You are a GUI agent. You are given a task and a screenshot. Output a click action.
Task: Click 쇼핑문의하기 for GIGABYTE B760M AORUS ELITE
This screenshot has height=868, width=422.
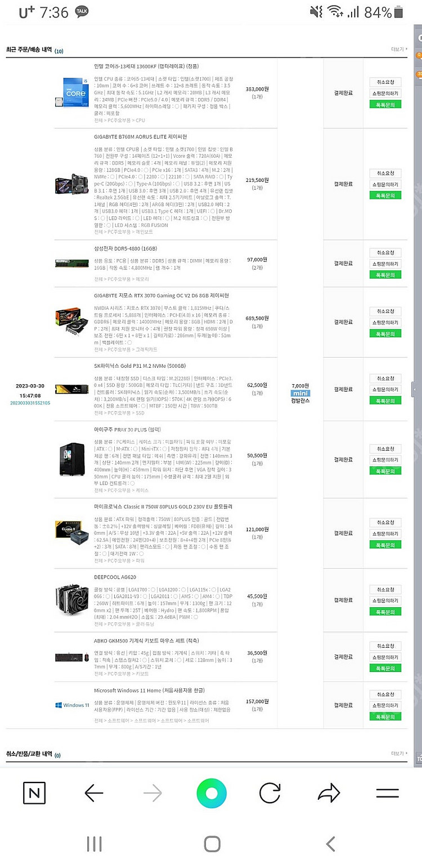[385, 184]
